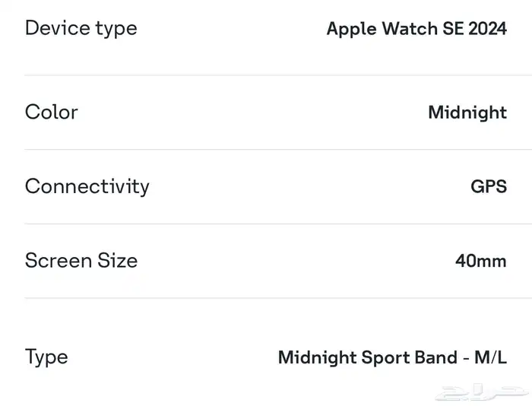532x406 pixels.
Task: Click the Midnight Sport Band - M/L value
Action: pos(393,358)
